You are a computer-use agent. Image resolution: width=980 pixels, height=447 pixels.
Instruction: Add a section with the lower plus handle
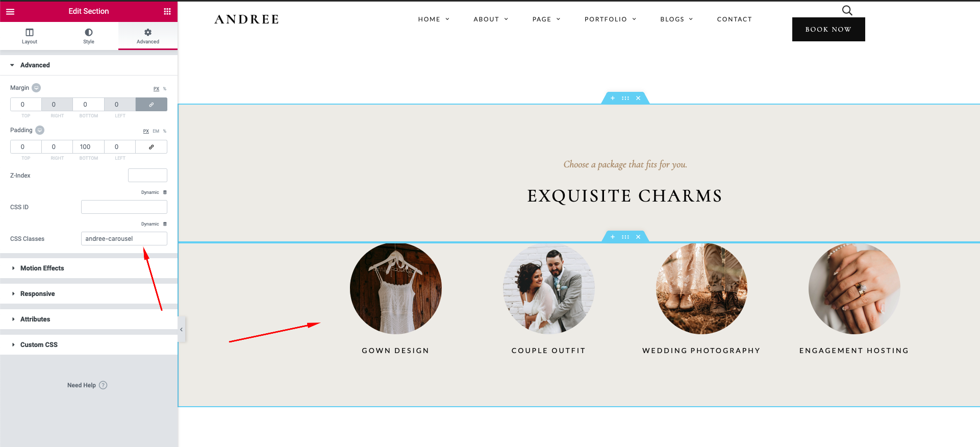(613, 237)
